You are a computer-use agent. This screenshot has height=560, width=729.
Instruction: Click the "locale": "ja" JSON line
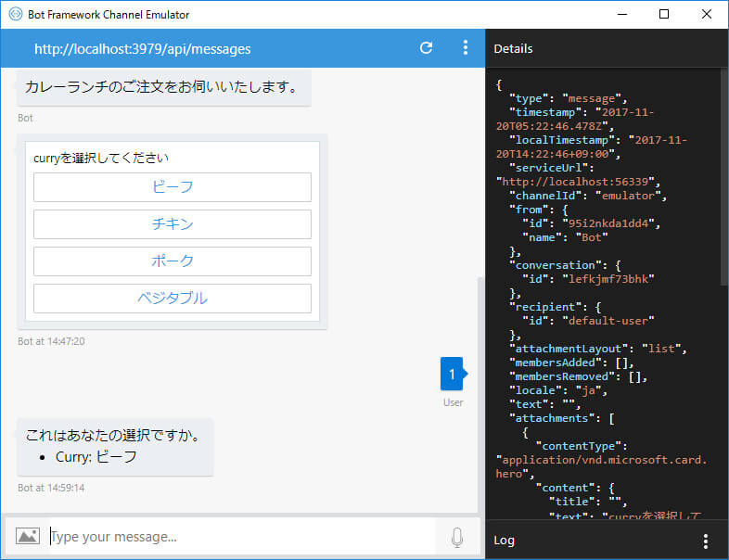[558, 391]
